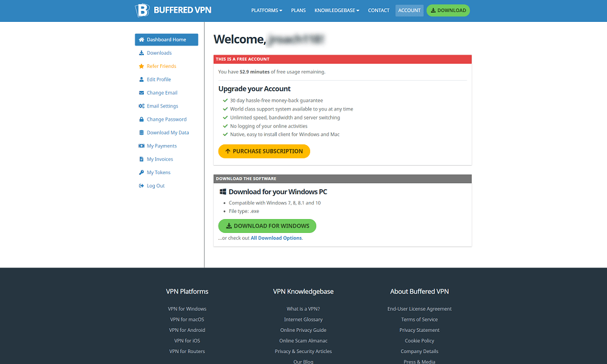Expand the Knowledgebase dropdown menu
The width and height of the screenshot is (607, 364).
point(337,10)
